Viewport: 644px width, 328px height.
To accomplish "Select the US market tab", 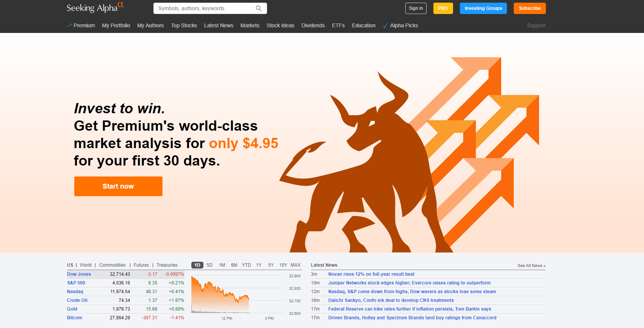I will [70, 265].
